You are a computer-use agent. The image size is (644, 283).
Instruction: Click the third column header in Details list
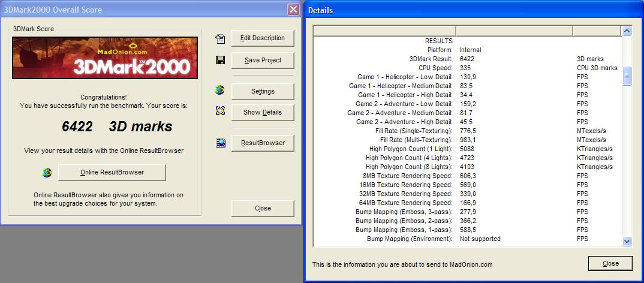tap(597, 31)
